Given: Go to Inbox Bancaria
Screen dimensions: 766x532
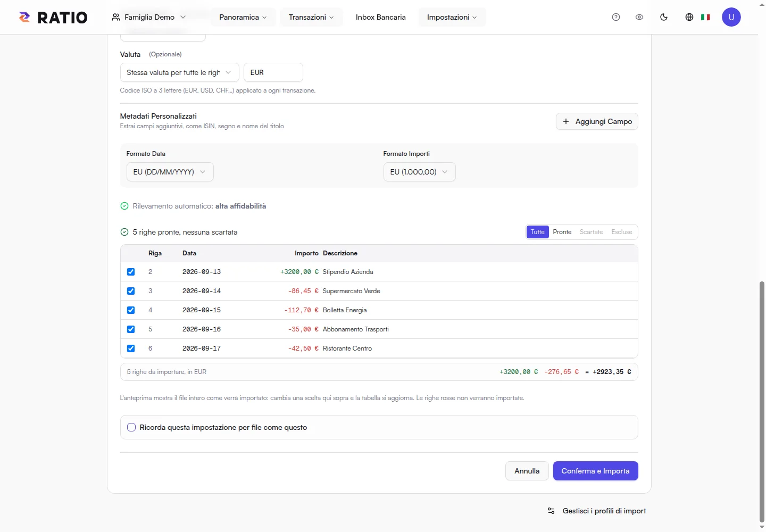Looking at the screenshot, I should click(381, 17).
